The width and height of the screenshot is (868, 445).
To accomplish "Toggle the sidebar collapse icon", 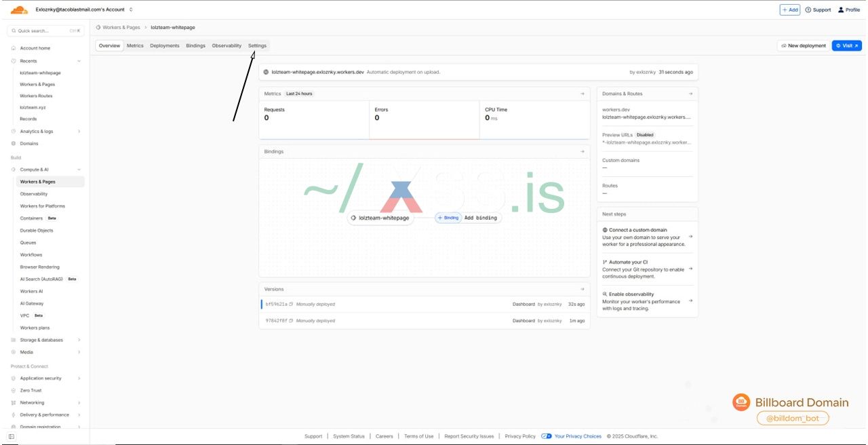I will coord(12,436).
